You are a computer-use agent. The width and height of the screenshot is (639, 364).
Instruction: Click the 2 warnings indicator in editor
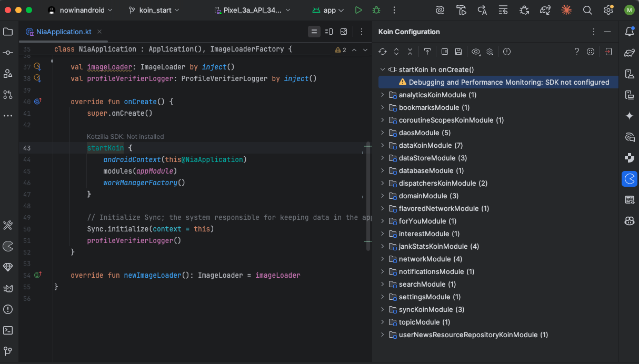tap(341, 50)
